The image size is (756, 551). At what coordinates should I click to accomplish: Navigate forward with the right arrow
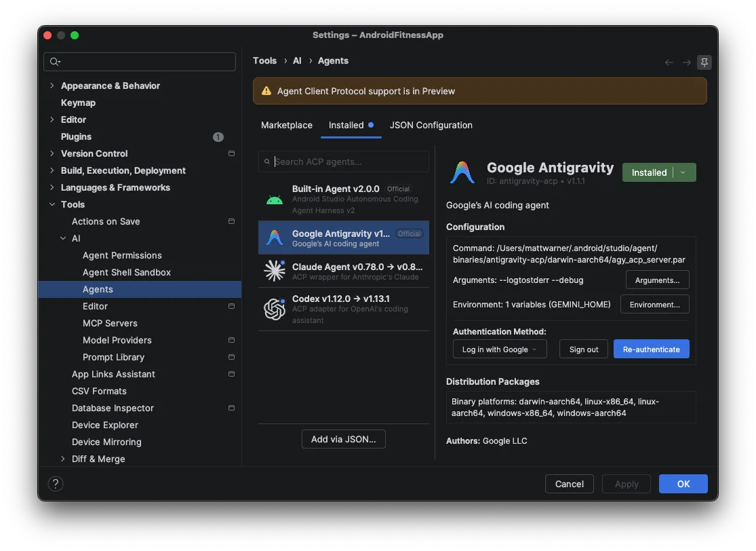tap(687, 62)
